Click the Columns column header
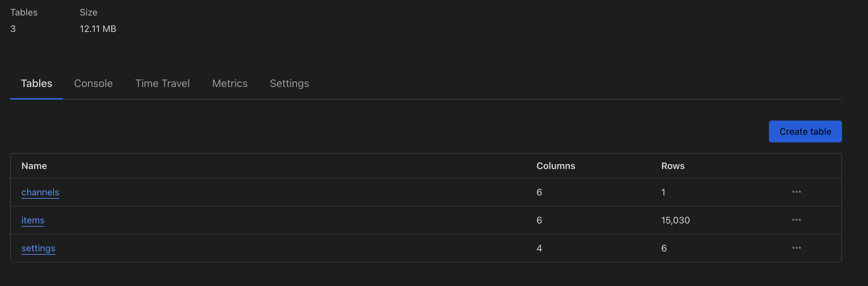 555,166
